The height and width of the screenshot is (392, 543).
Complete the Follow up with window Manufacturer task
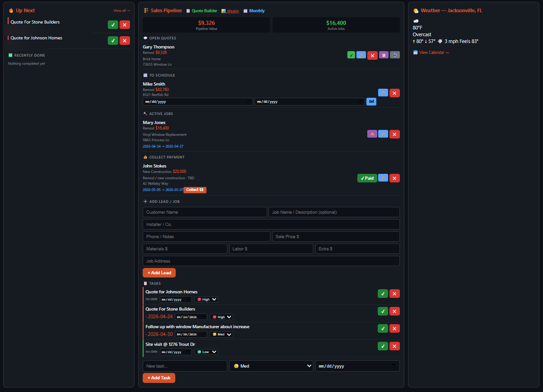coord(383,329)
